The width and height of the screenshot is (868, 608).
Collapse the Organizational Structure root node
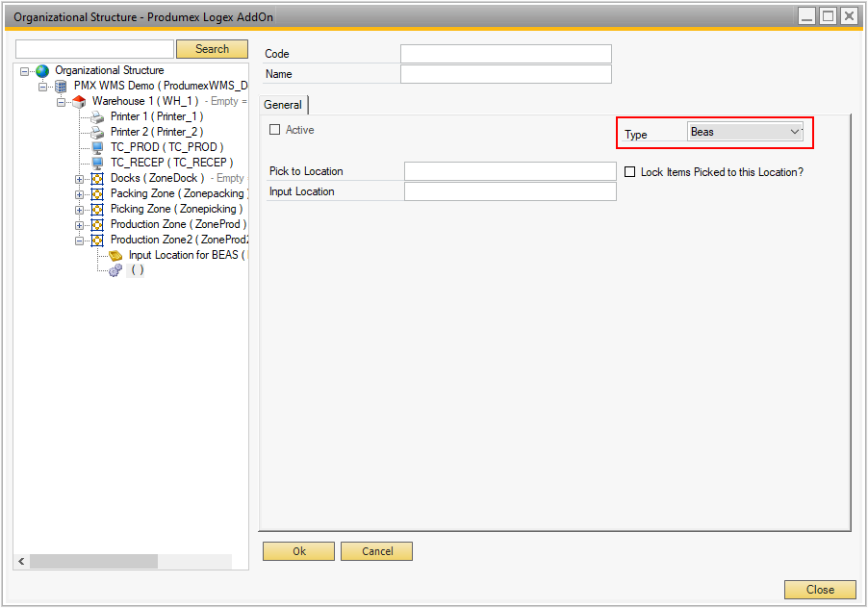pyautogui.click(x=24, y=71)
